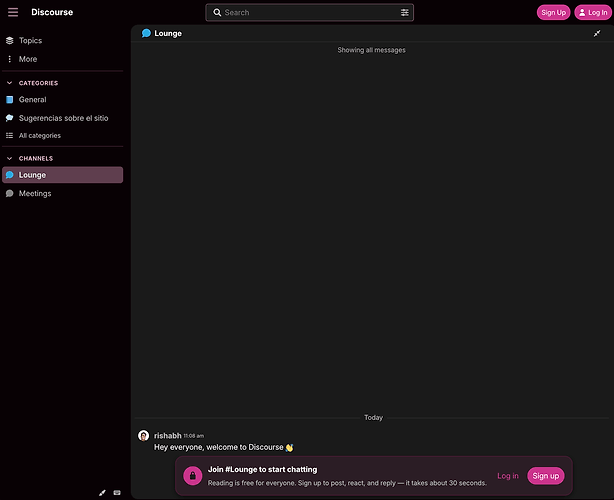
Task: Select the Meetings chat bubble icon
Action: coord(10,193)
